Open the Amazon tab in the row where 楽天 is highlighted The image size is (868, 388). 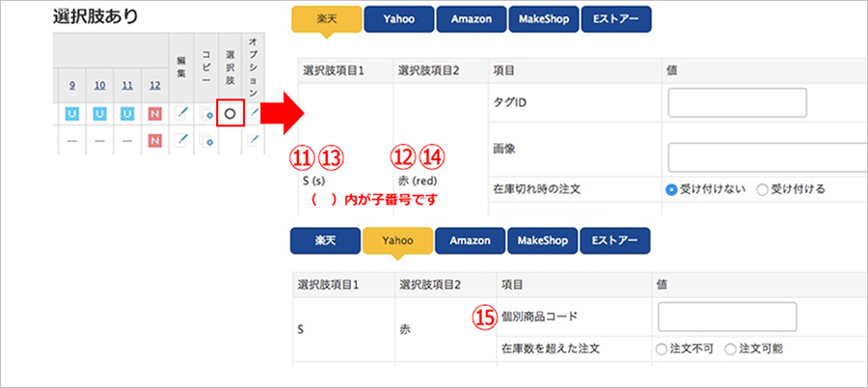471,19
